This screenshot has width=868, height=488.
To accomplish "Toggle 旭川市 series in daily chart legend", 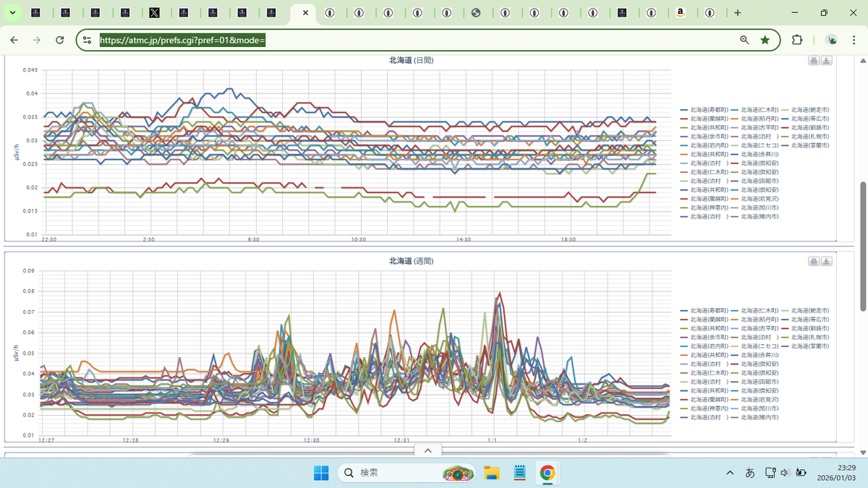I will [x=754, y=207].
